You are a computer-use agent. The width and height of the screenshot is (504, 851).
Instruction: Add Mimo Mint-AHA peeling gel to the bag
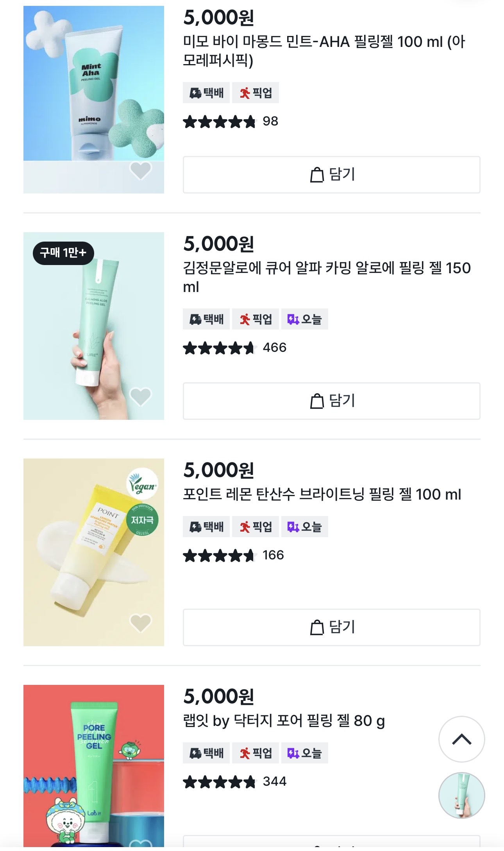tap(331, 175)
